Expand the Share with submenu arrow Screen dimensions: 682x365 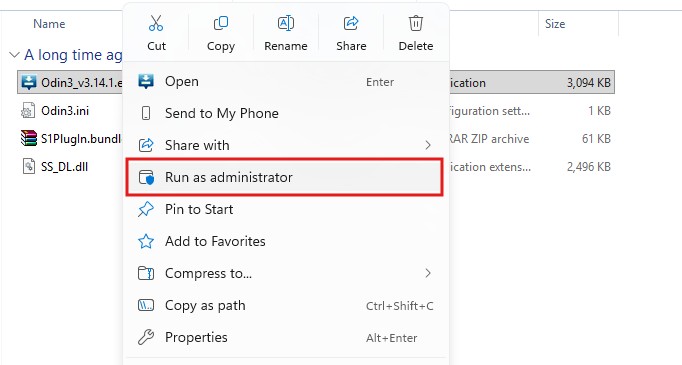(428, 145)
